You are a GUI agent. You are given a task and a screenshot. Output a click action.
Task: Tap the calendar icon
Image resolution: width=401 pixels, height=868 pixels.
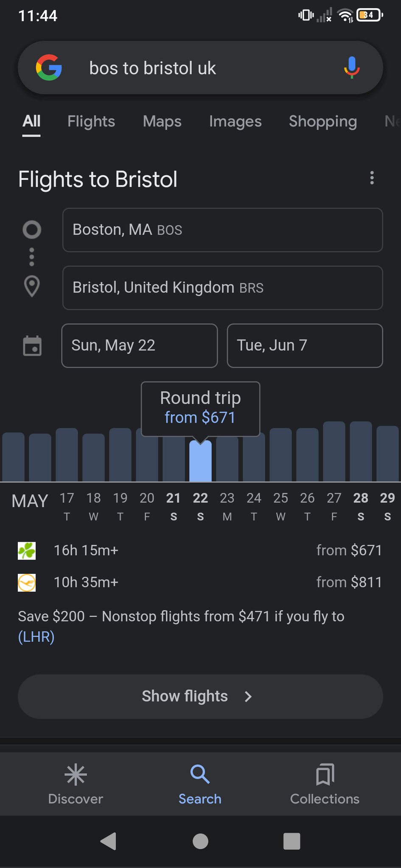pyautogui.click(x=32, y=346)
